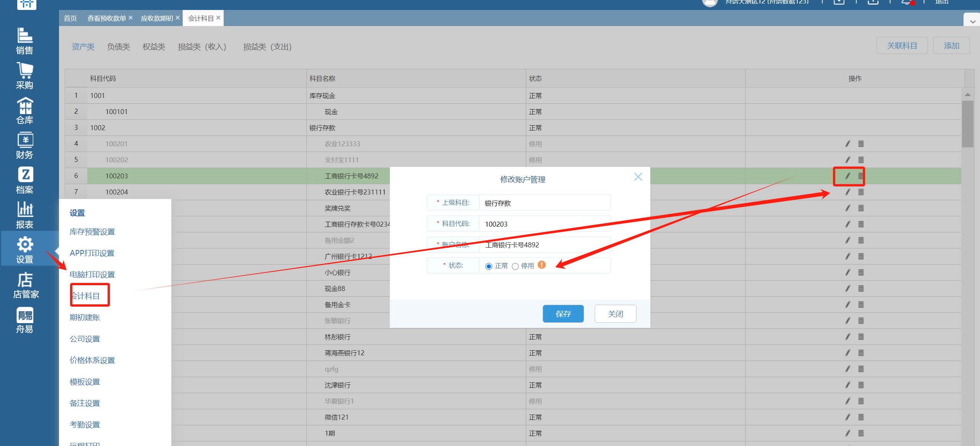Click scrollbar up arrow in table
The image size is (980, 446).
tap(967, 95)
